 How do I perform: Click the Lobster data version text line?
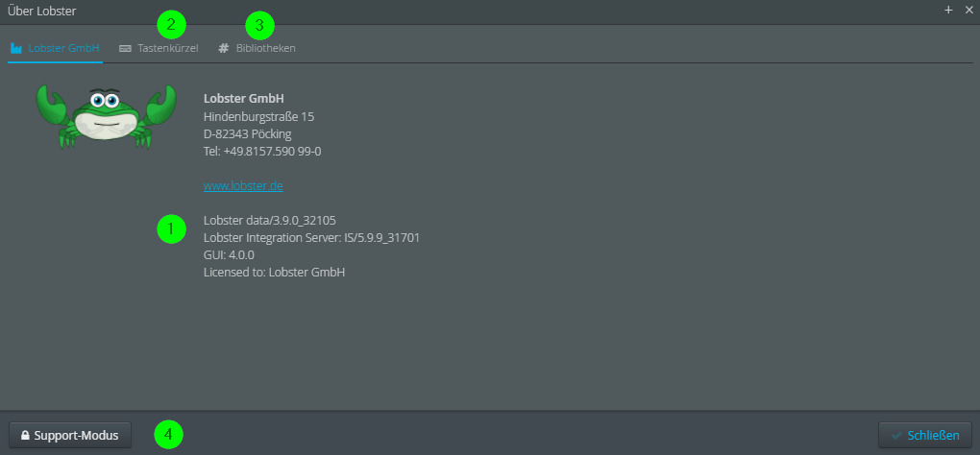tap(270, 220)
